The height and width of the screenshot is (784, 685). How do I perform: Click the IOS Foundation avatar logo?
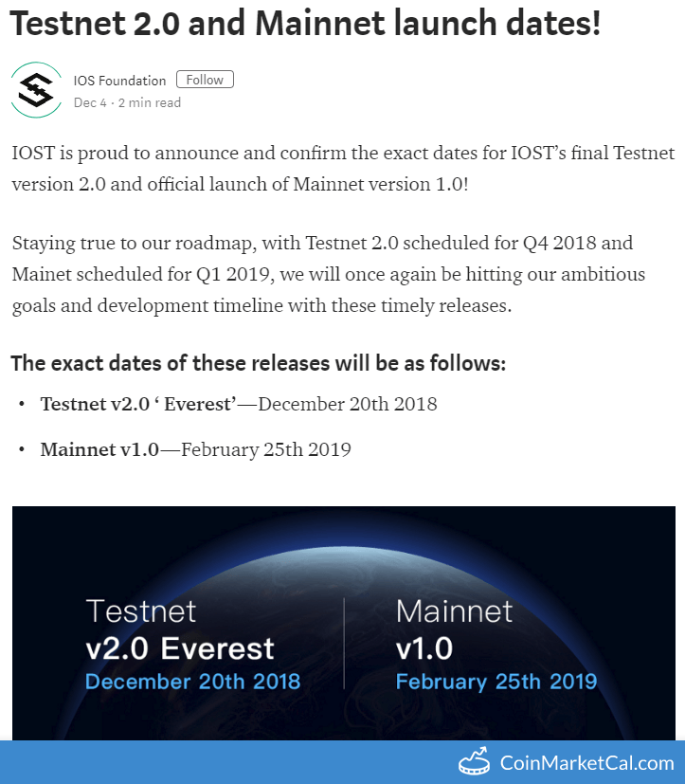point(36,90)
